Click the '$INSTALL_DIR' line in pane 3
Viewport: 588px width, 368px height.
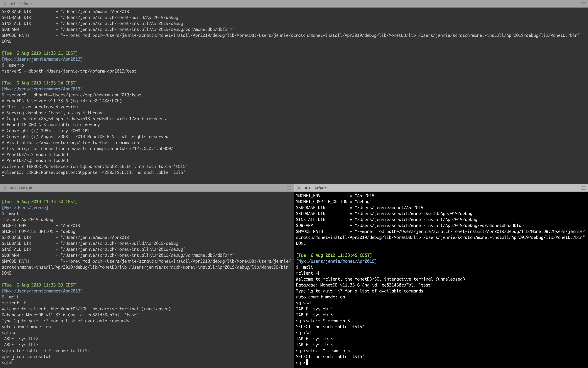tap(388, 220)
